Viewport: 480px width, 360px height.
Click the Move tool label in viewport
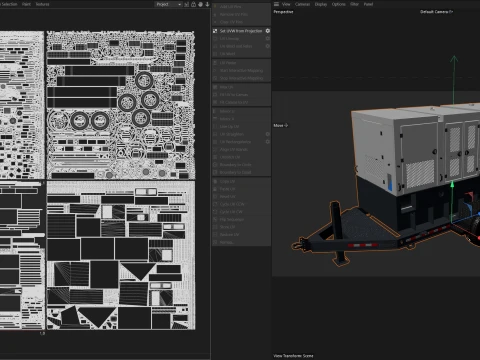280,125
